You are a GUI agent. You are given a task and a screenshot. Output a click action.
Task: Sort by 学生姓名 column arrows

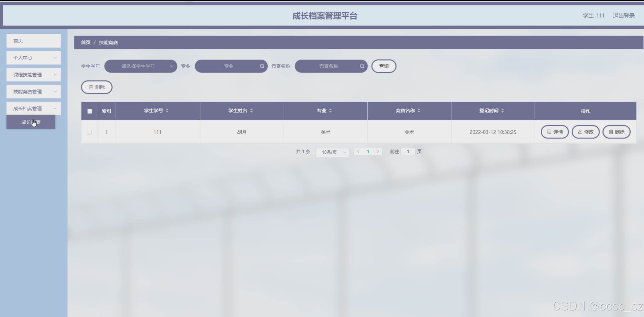[251, 111]
